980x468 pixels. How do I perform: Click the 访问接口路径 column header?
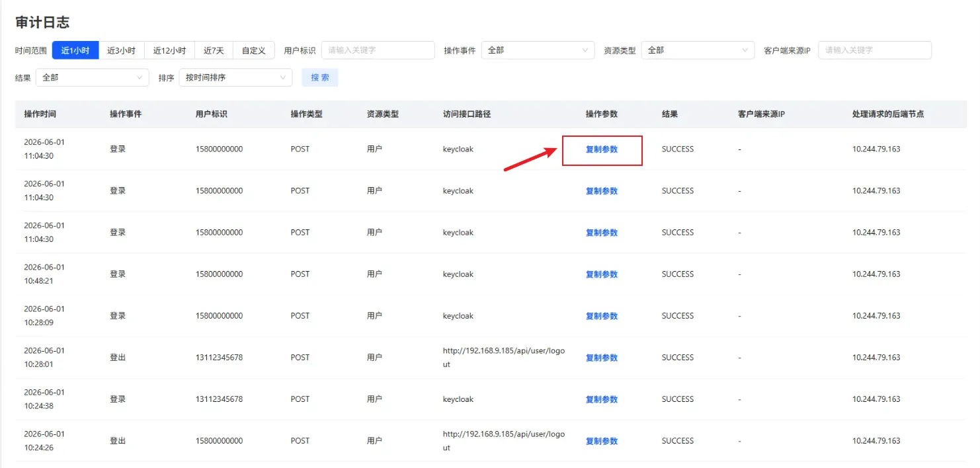pyautogui.click(x=467, y=114)
